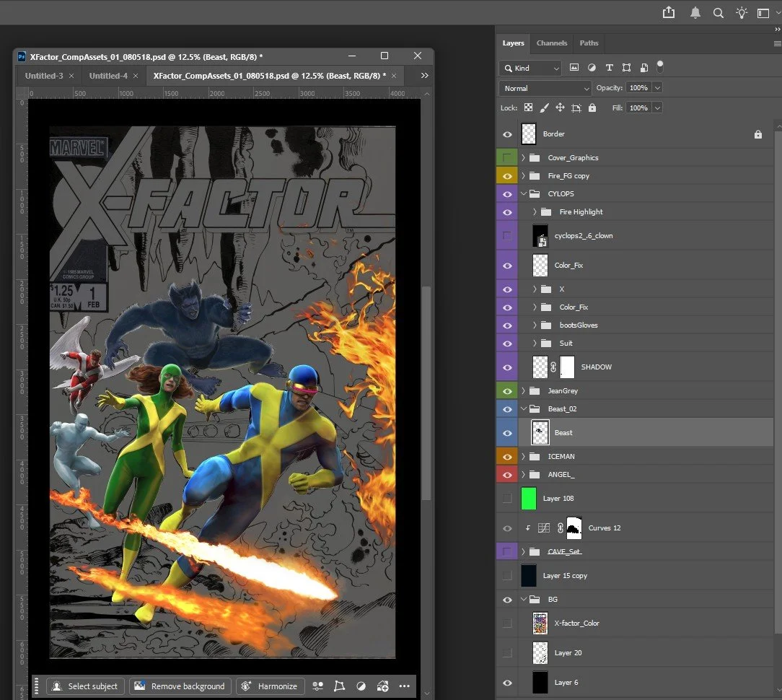782x700 pixels.
Task: Click Prevent auto-nesting artboard lock icon
Action: (576, 108)
